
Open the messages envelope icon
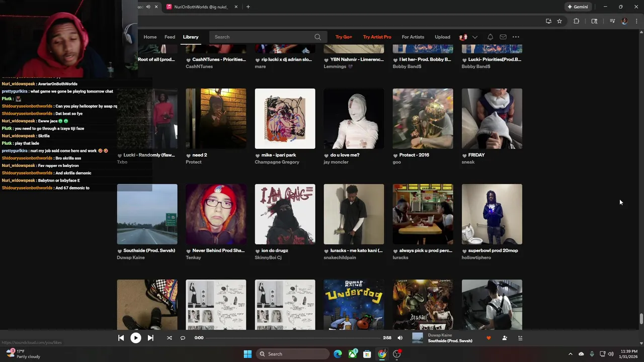(x=503, y=37)
